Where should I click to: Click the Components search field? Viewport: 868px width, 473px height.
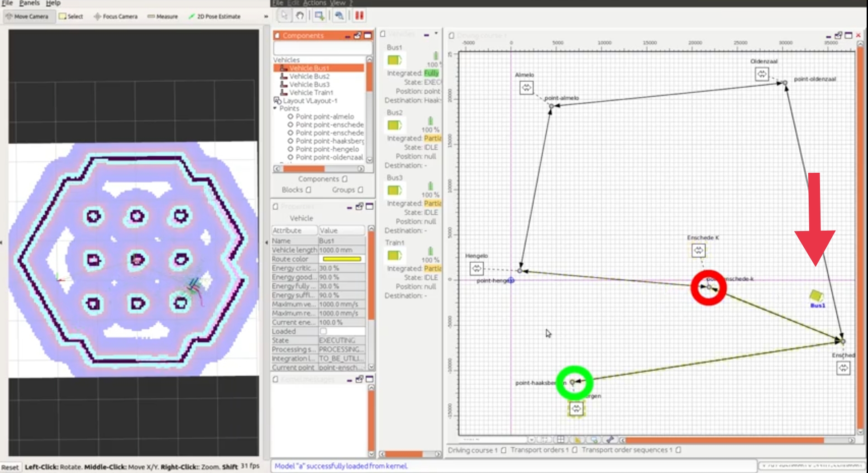pos(322,47)
